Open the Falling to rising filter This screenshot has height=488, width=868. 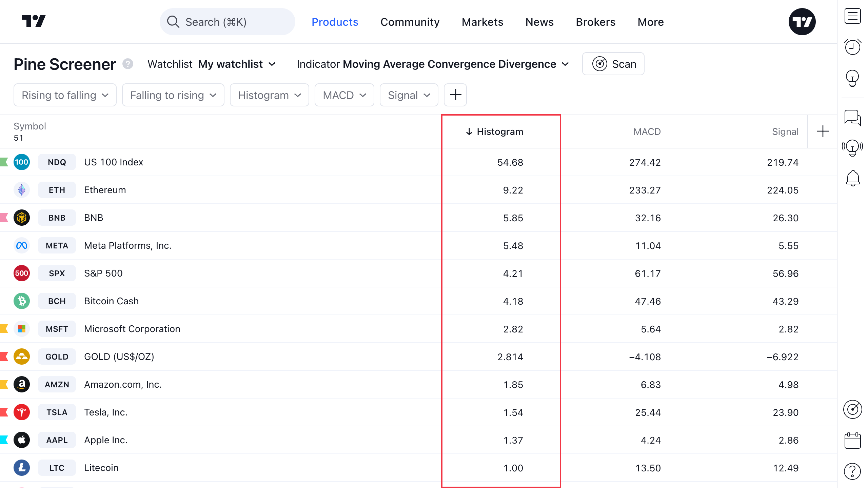pyautogui.click(x=173, y=95)
